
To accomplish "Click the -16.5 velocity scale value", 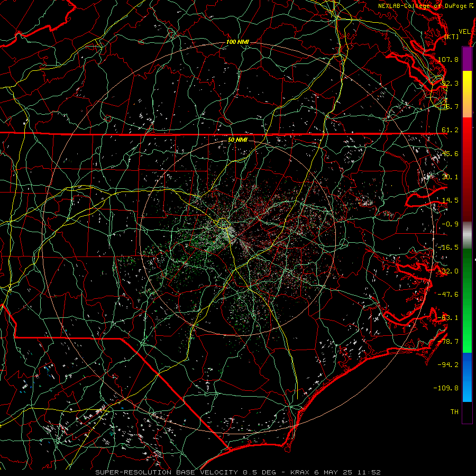I will [448, 248].
